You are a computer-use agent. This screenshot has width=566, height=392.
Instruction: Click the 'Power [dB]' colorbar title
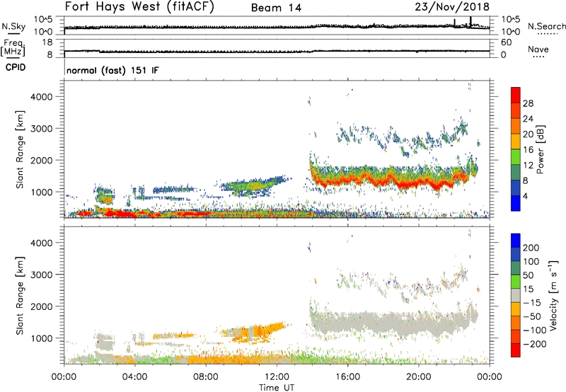pyautogui.click(x=541, y=149)
